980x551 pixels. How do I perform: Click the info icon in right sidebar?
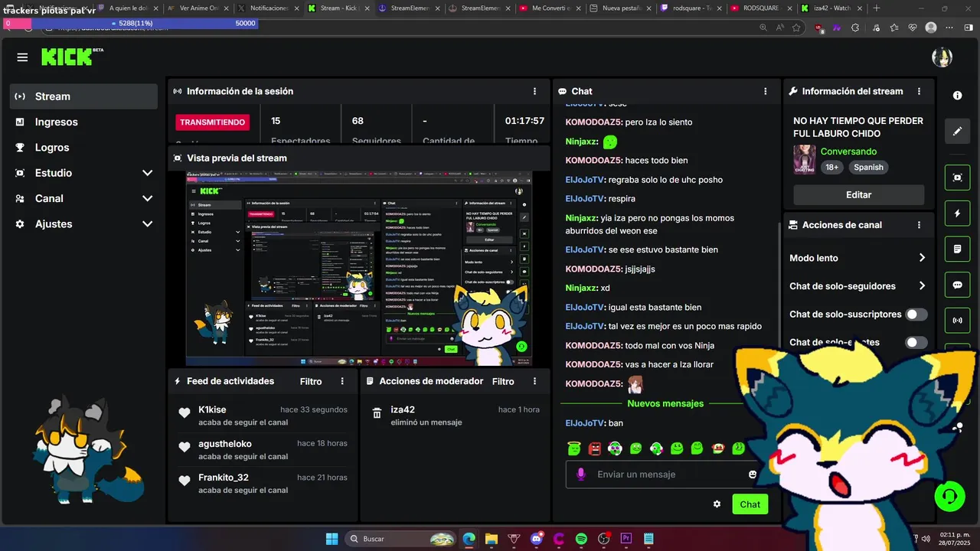click(x=957, y=96)
